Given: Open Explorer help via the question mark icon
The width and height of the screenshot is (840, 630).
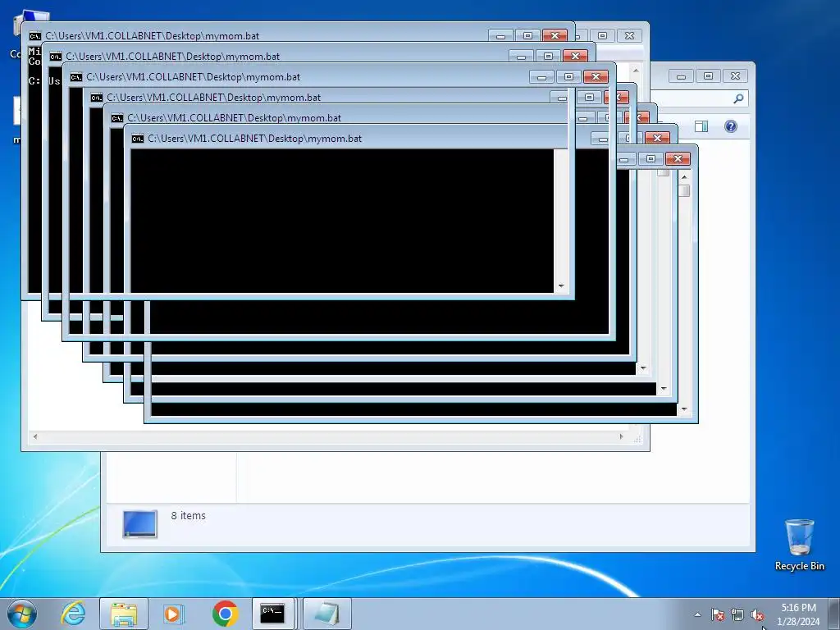Looking at the screenshot, I should 731,126.
